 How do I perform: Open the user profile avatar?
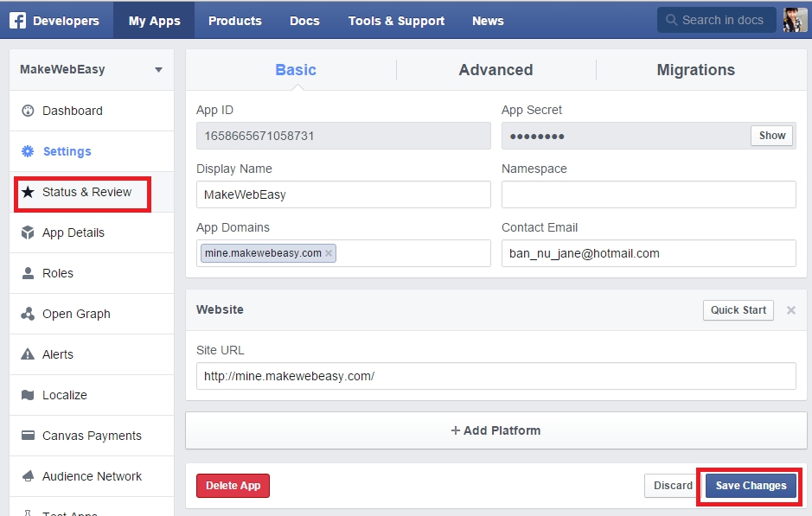[x=794, y=20]
